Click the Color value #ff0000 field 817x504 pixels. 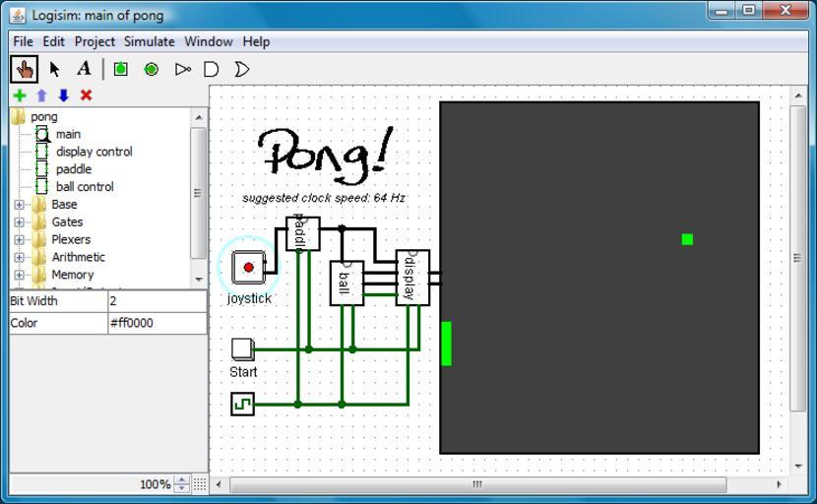pyautogui.click(x=157, y=323)
